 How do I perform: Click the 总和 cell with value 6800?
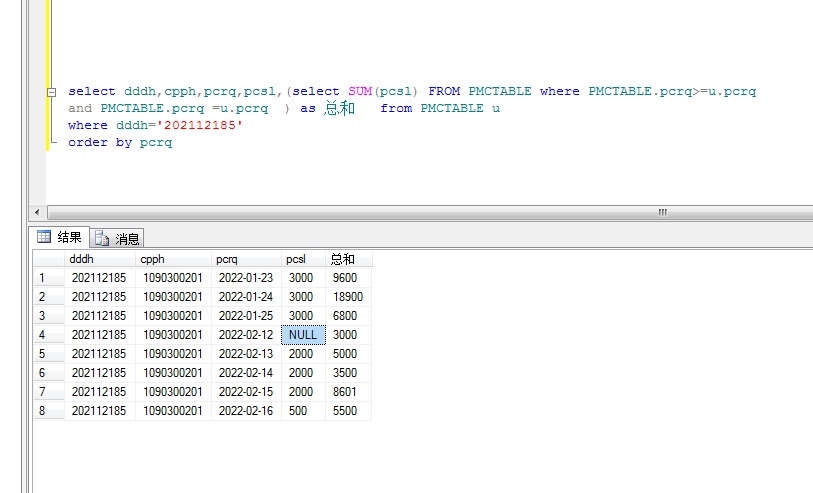(x=348, y=316)
